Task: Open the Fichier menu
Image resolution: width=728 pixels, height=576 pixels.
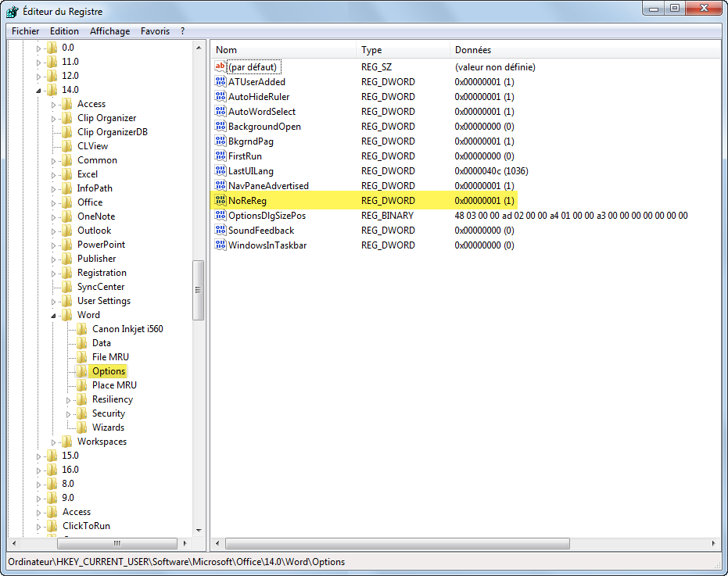Action: [x=26, y=31]
